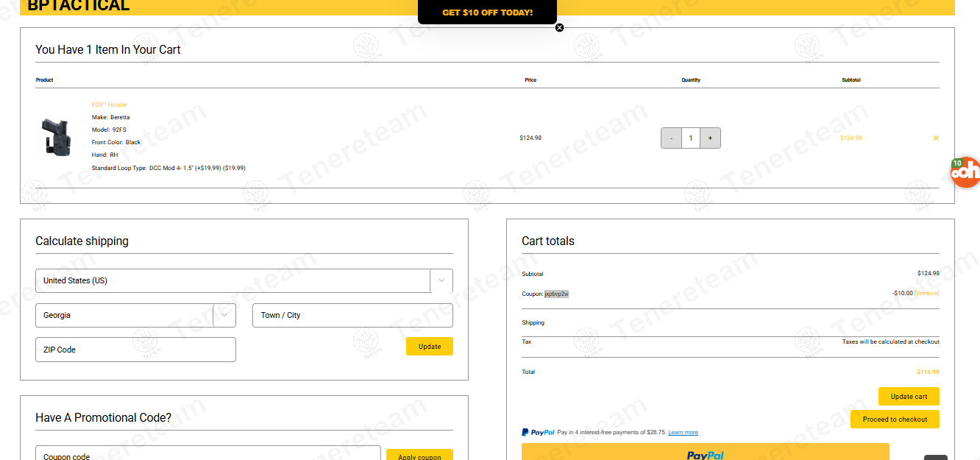The height and width of the screenshot is (460, 980).
Task: Pay with the yellow PayPal button
Action: tap(705, 452)
